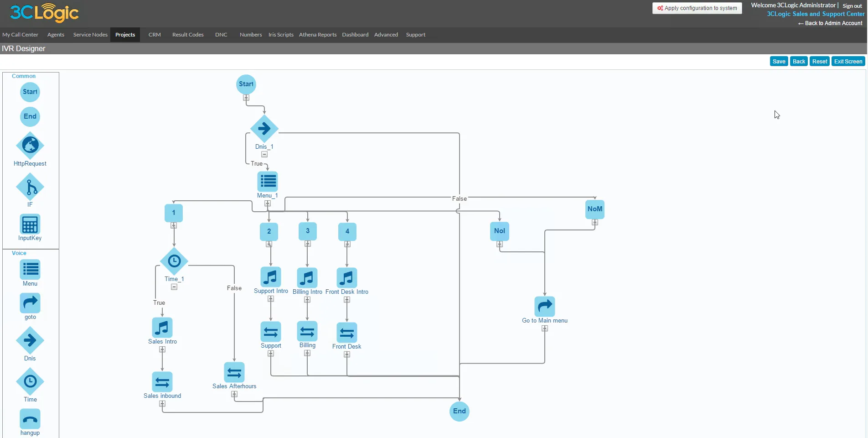Open the Athena Reports tab
The image size is (868, 438).
pyautogui.click(x=318, y=35)
